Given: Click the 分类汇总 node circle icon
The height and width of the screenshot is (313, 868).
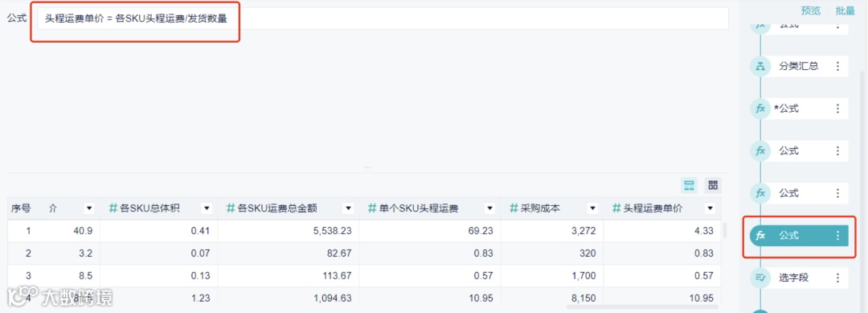Looking at the screenshot, I should click(x=760, y=67).
